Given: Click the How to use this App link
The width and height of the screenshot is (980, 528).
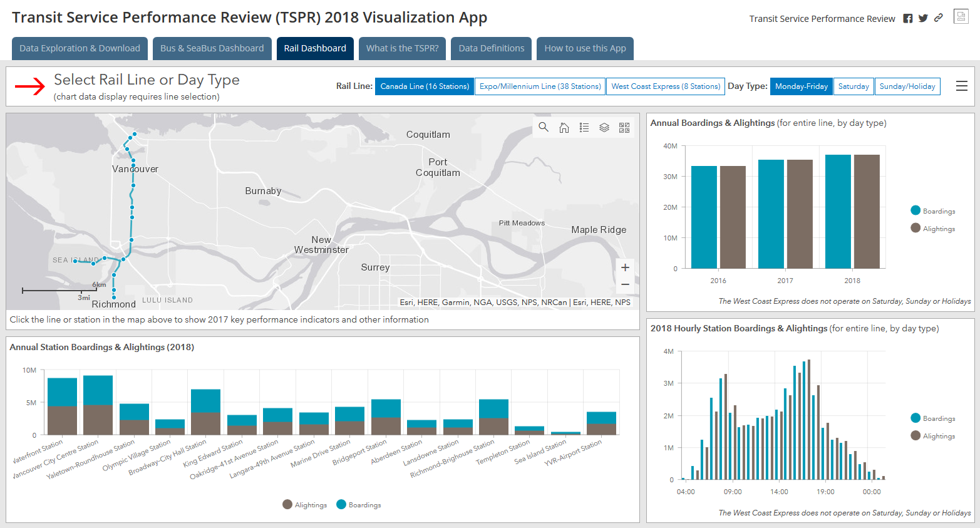Looking at the screenshot, I should click(585, 48).
